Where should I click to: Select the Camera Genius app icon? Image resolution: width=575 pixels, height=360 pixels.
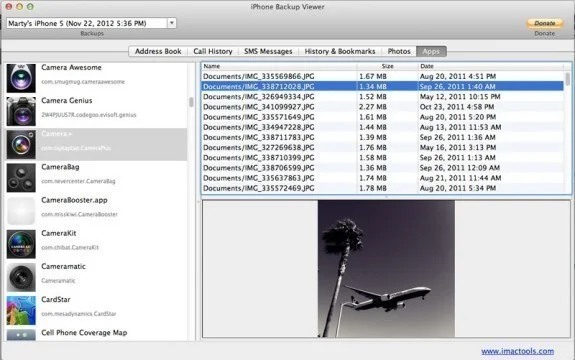(21, 111)
